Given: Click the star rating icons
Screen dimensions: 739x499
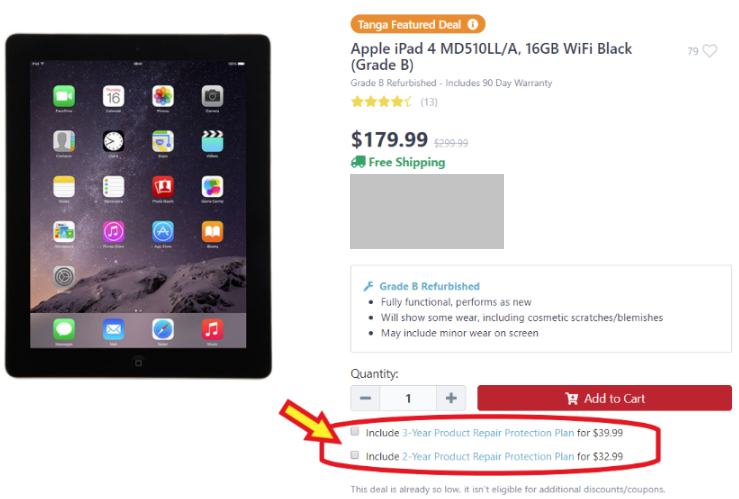Looking at the screenshot, I should [x=381, y=101].
